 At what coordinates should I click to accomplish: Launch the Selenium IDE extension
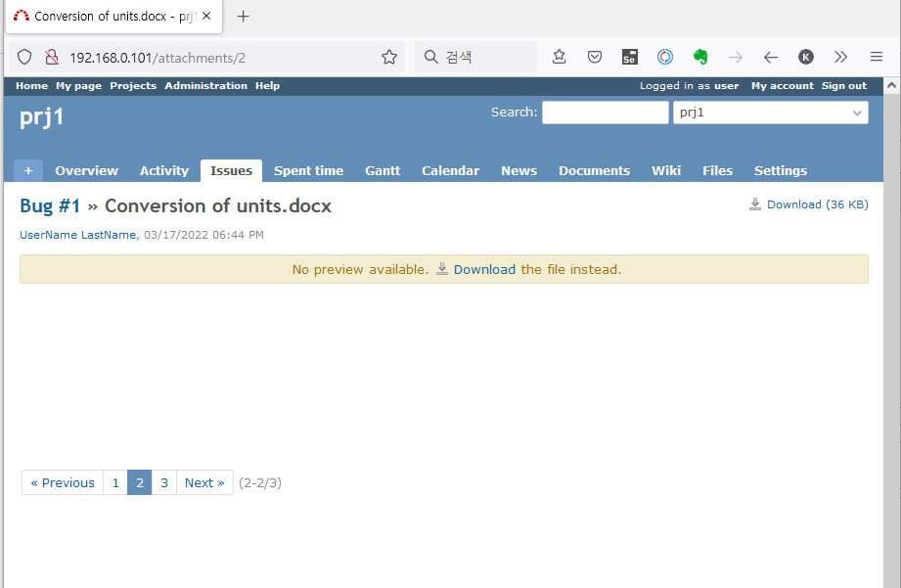(x=629, y=57)
